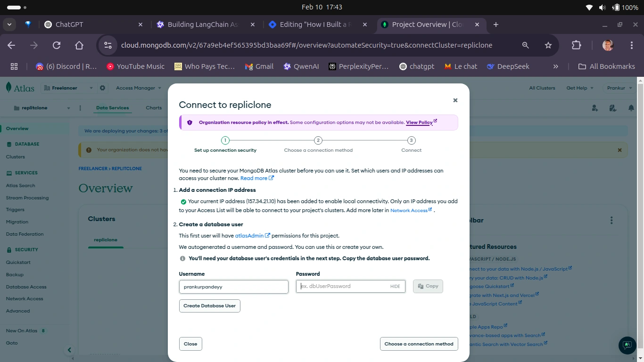This screenshot has height=362, width=644.
Task: Open Database Access in the sidebar
Action: click(x=26, y=287)
